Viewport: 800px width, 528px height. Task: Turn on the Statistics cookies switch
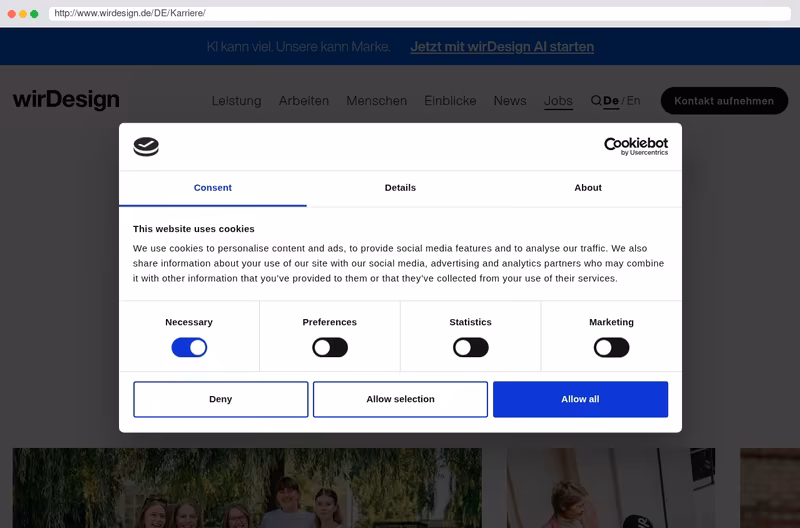471,347
